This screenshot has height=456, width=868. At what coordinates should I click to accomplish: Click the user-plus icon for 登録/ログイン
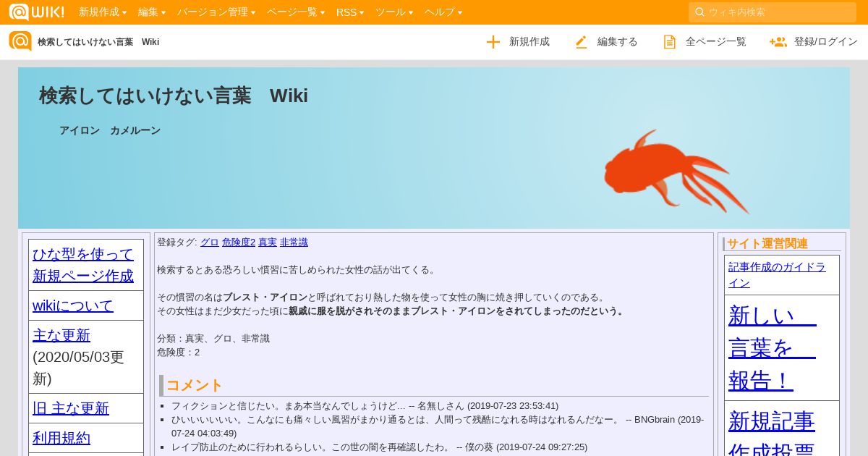[778, 42]
